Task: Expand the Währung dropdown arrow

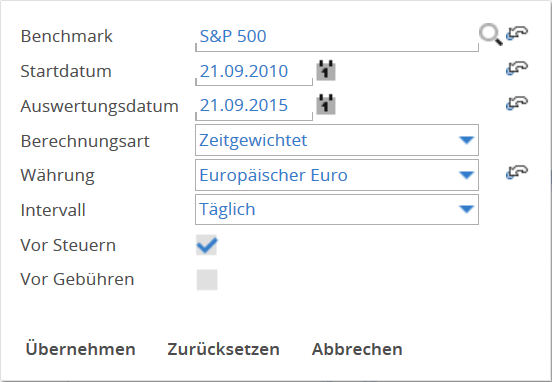Action: [x=466, y=175]
